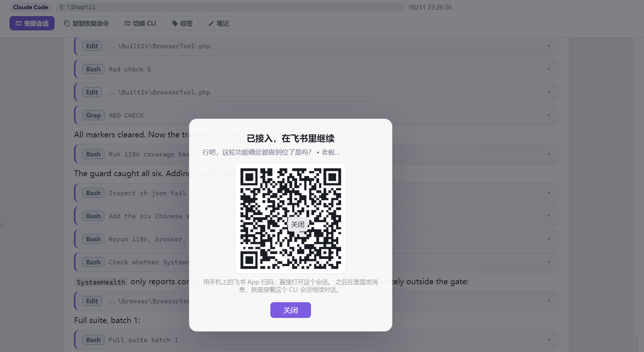Expand the Bash 'Red check E' row arrow

click(549, 69)
